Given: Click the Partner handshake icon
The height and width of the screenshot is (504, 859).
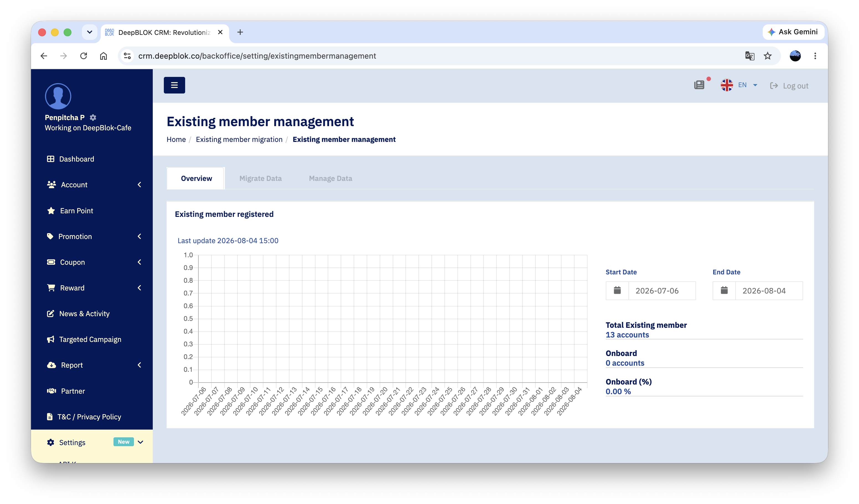Looking at the screenshot, I should coord(51,391).
